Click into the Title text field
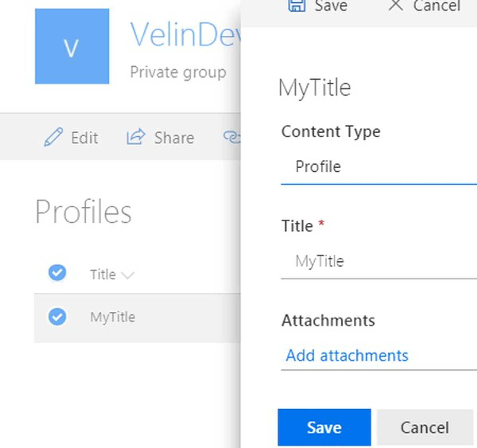The width and height of the screenshot is (477, 448). click(x=379, y=261)
